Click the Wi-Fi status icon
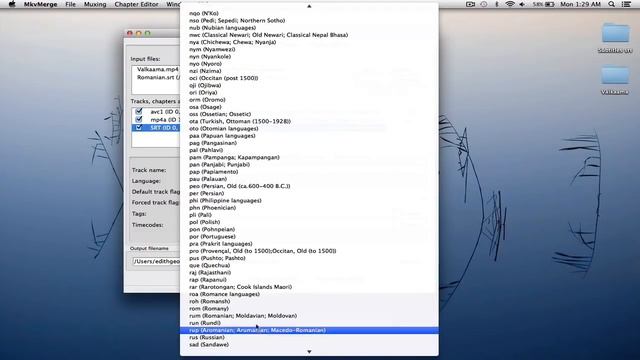Viewport: 640px width, 360px height. point(510,4)
